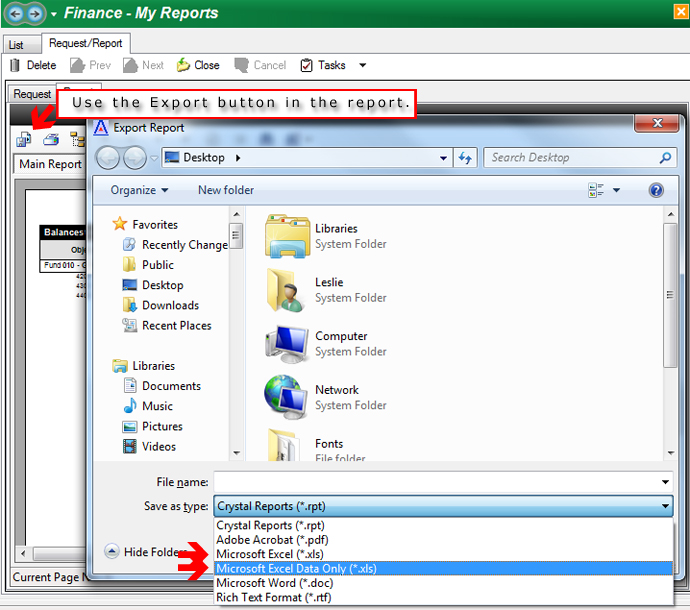Click the search magnifier icon
Viewport: 690px width, 610px height.
click(x=665, y=158)
